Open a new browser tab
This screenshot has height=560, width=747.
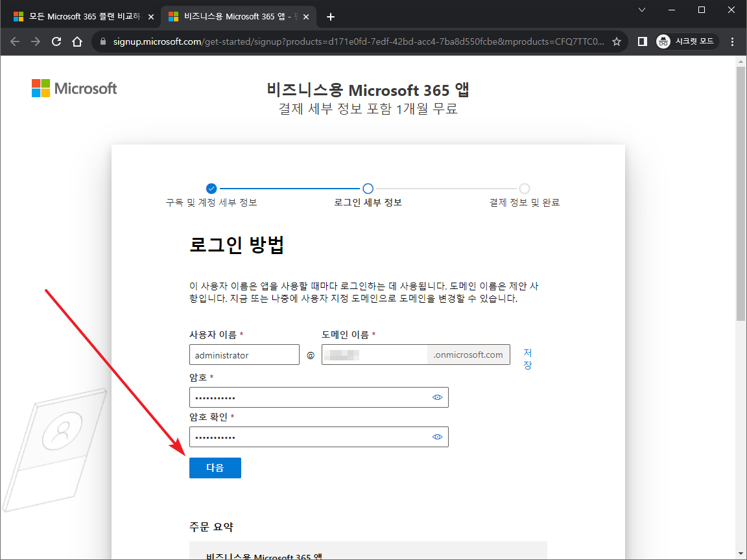coord(331,17)
